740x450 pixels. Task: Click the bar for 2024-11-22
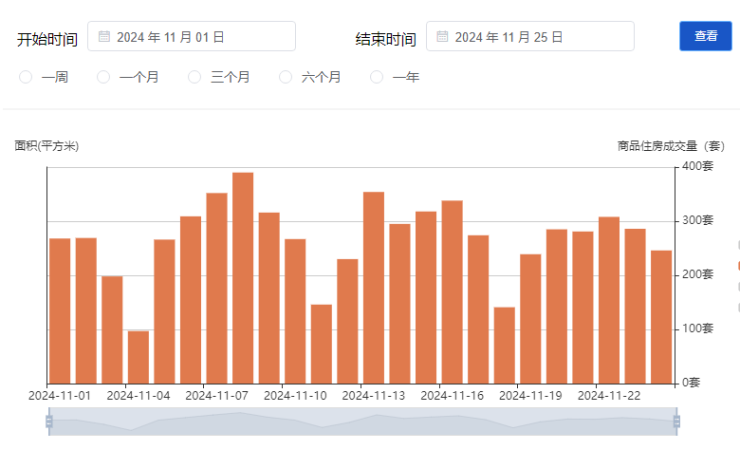coord(609,300)
